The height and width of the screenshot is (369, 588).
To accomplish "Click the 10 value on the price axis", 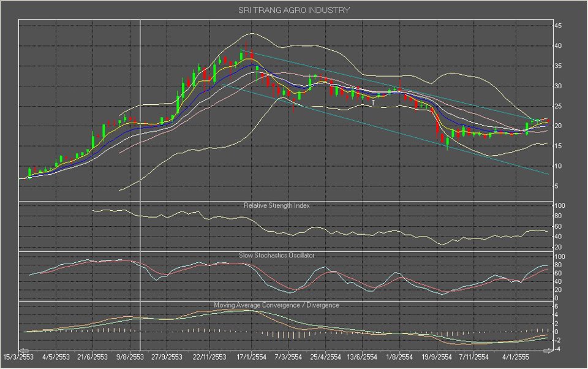I will click(558, 166).
